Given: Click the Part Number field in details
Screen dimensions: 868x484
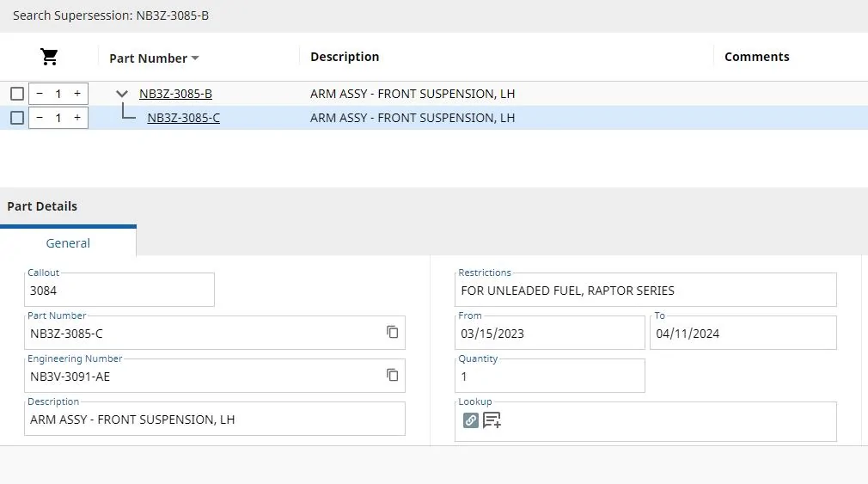Looking at the screenshot, I should point(215,333).
